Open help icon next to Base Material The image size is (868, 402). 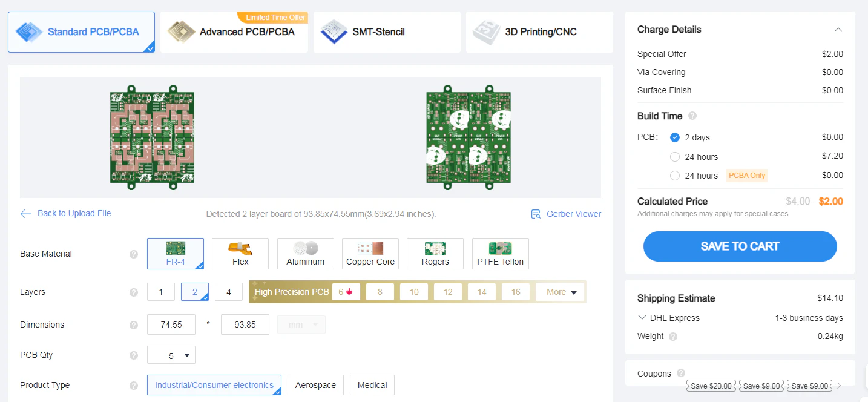[x=134, y=254]
